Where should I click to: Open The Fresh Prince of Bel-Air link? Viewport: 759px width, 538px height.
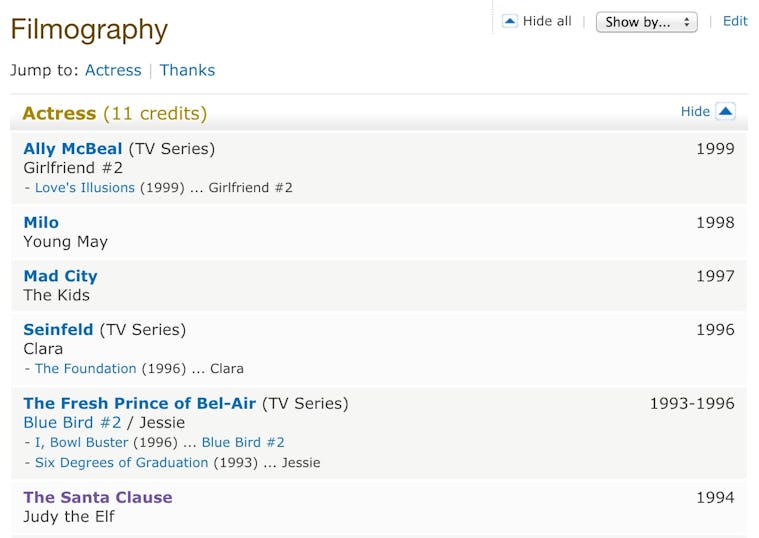coord(140,403)
